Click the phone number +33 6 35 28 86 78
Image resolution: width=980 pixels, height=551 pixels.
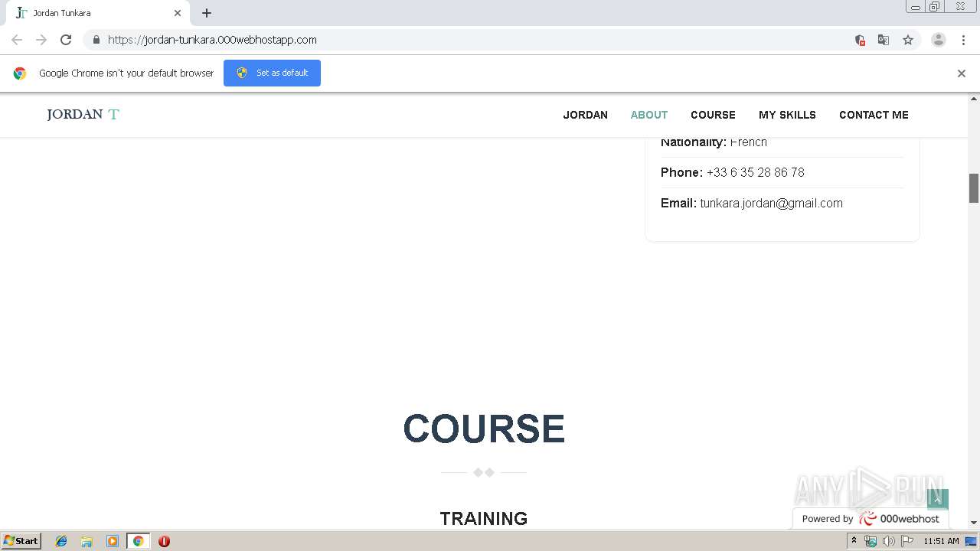coord(755,172)
